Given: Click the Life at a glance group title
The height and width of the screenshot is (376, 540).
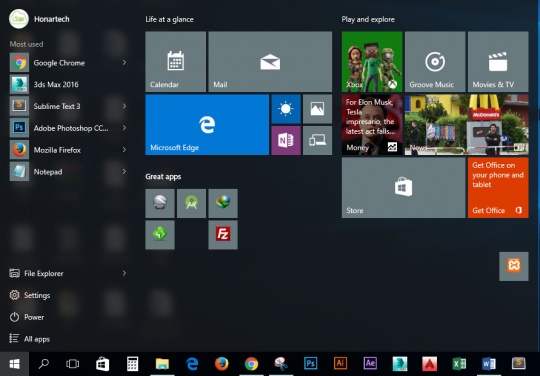Looking at the screenshot, I should 169,19.
